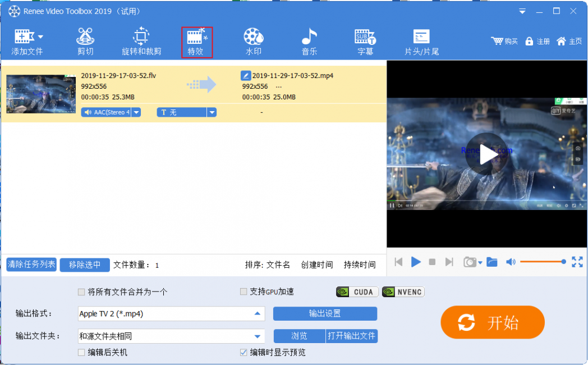Sort the list by 持续时间
588x365 pixels.
[360, 265]
